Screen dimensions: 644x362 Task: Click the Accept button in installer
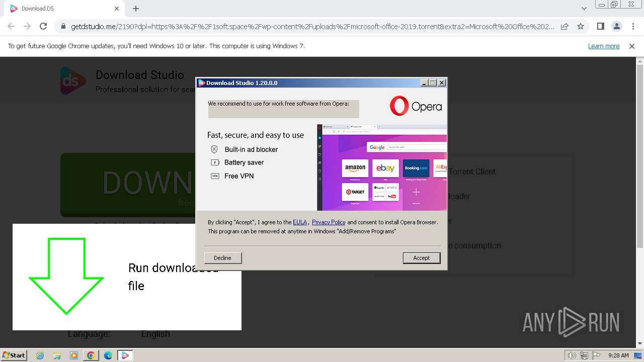(422, 258)
